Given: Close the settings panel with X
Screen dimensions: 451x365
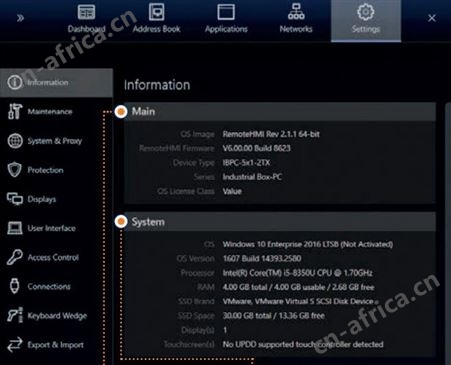Looking at the screenshot, I should click(x=432, y=18).
